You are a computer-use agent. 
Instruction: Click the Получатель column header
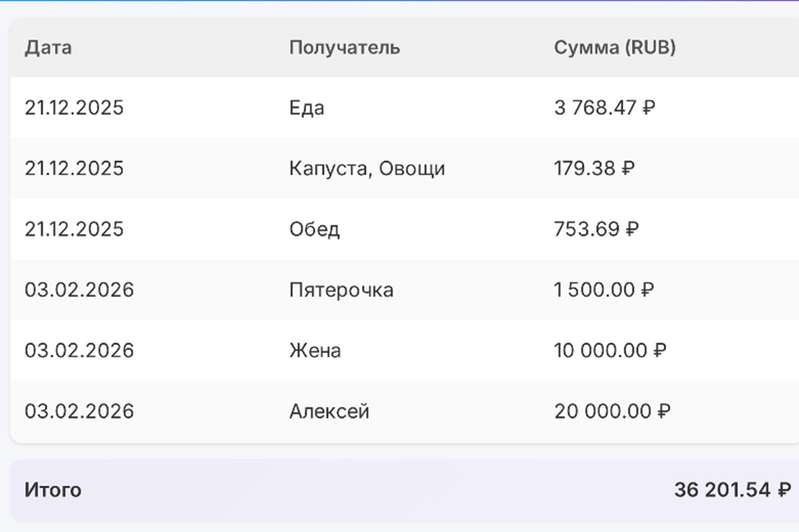pyautogui.click(x=344, y=48)
